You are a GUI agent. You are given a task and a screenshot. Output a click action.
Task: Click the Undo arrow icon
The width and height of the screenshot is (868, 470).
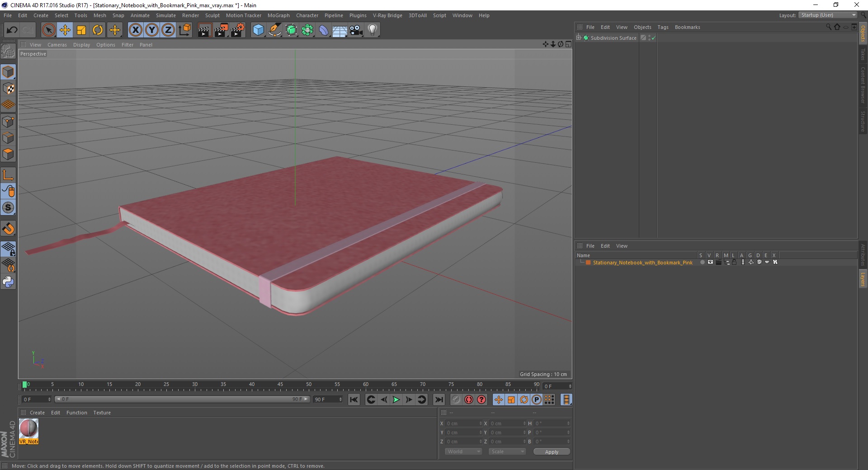(12, 30)
